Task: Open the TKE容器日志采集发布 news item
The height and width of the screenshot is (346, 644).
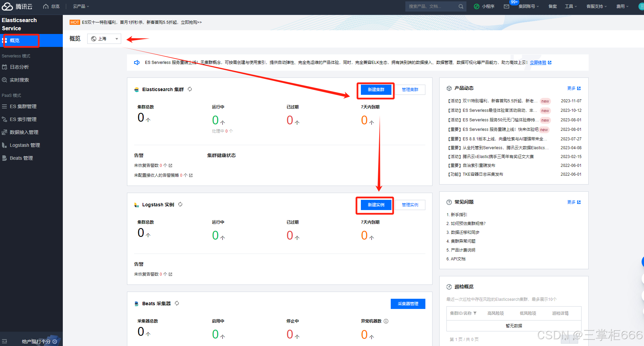Action: point(475,174)
